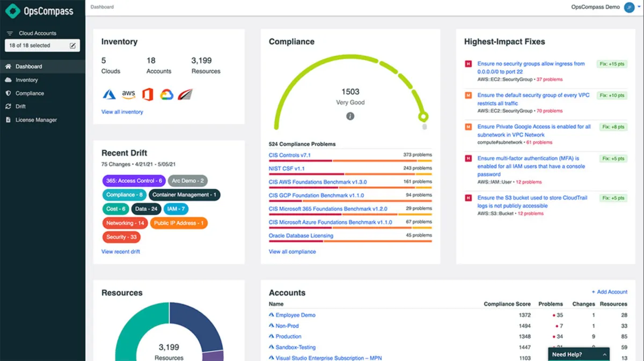Click the Azure icon beside Sandbox-Testing

[272, 347]
